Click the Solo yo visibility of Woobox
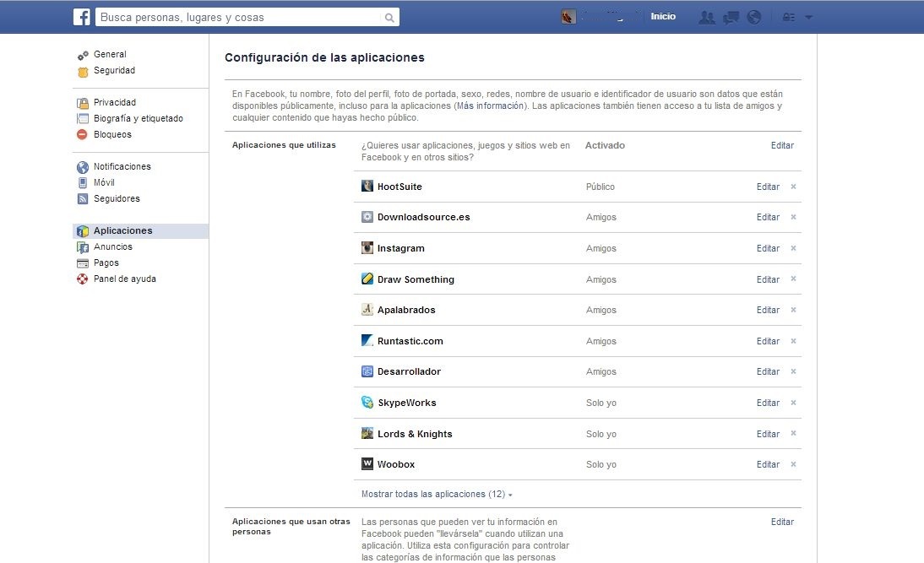 [x=601, y=464]
